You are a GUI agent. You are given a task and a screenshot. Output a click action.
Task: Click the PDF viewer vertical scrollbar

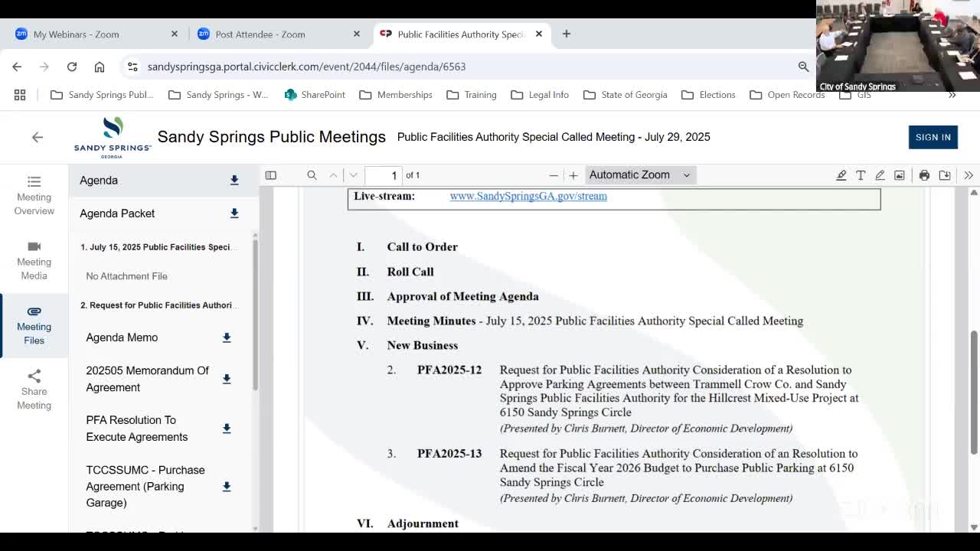[974, 392]
